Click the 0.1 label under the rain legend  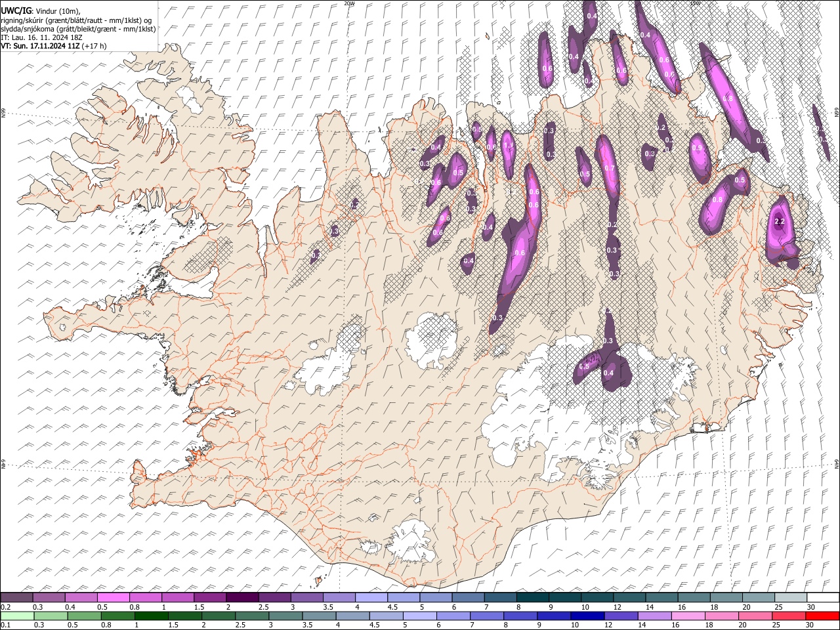click(x=5, y=625)
